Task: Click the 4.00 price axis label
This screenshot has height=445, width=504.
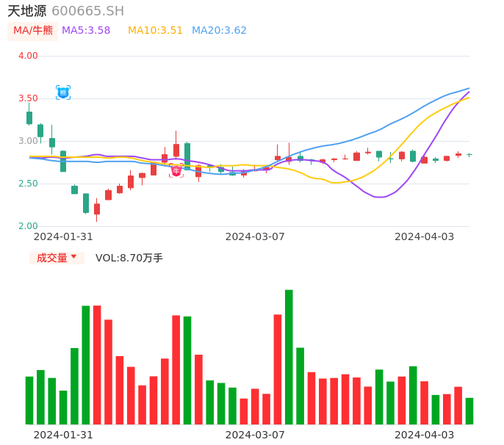Action: pos(28,56)
